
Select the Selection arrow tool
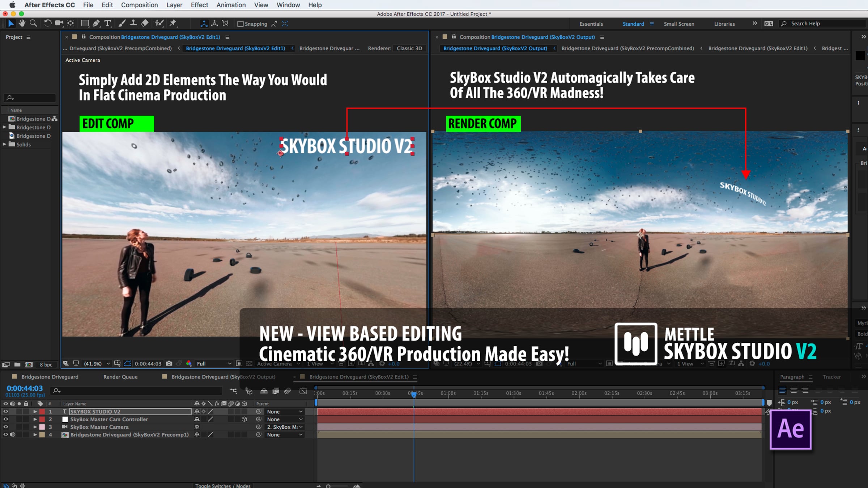pyautogui.click(x=10, y=23)
